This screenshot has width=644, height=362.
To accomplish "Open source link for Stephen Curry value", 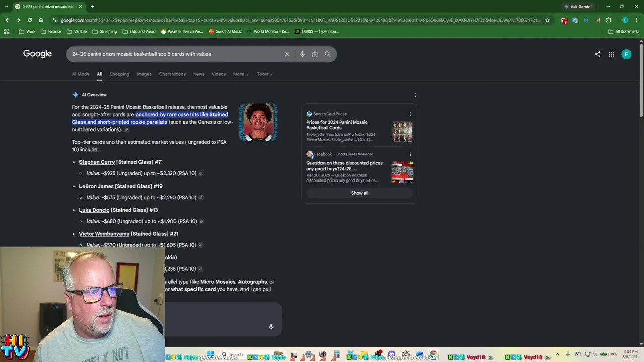I will pyautogui.click(x=201, y=173).
